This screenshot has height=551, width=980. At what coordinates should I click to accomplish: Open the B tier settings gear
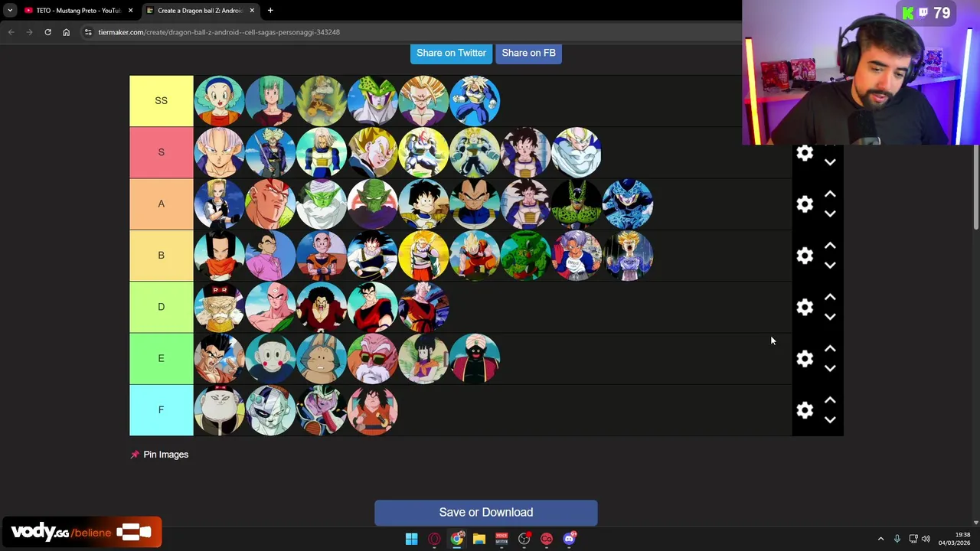[x=805, y=256]
